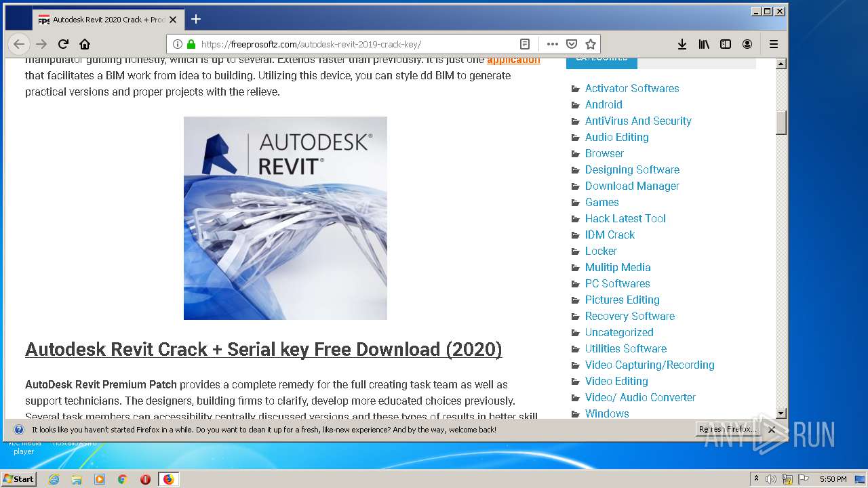The height and width of the screenshot is (488, 868).
Task: Launch Google Chrome from taskbar
Action: pyautogui.click(x=122, y=479)
